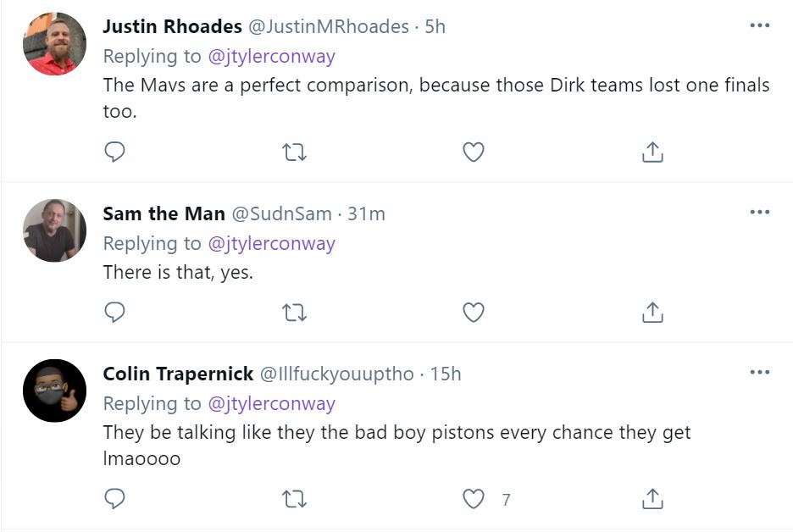Retweet Sam the Man's tweet
This screenshot has width=793, height=532.
point(294,313)
